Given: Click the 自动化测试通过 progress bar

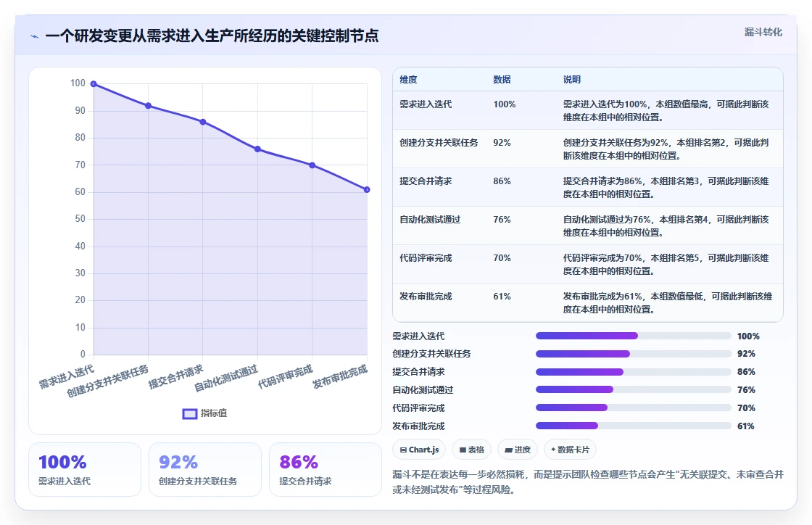Looking at the screenshot, I should (634, 390).
